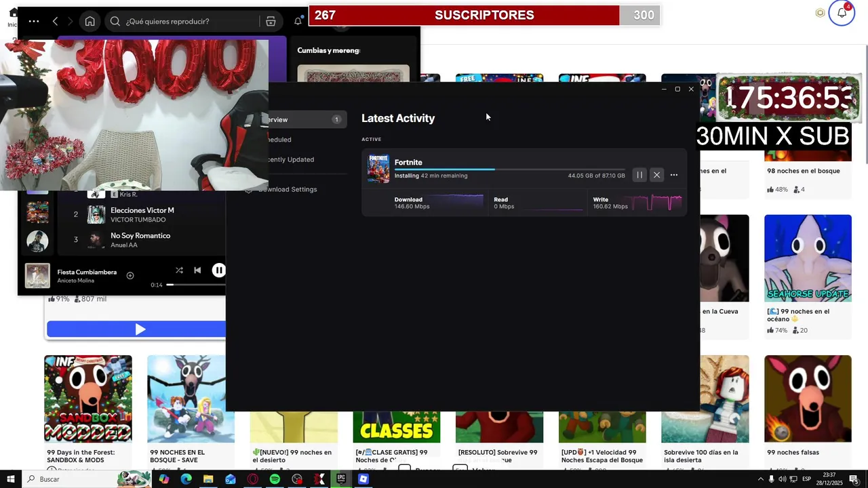Switch to Spotify from taskbar
Screen dimensions: 868x488
[275, 479]
